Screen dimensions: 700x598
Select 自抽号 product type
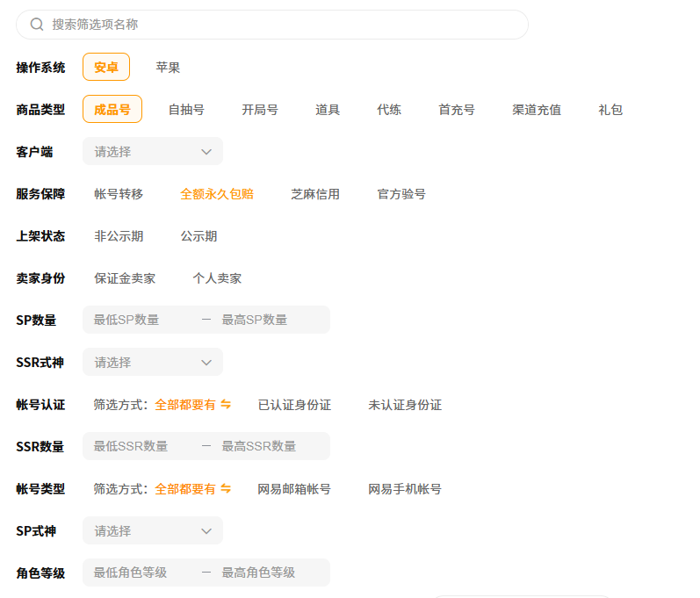(186, 110)
